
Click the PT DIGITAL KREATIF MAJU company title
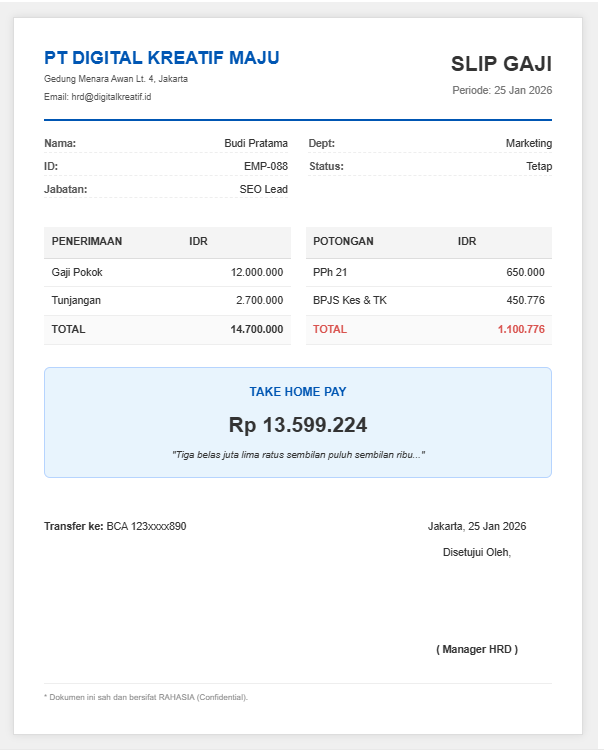coord(161,58)
